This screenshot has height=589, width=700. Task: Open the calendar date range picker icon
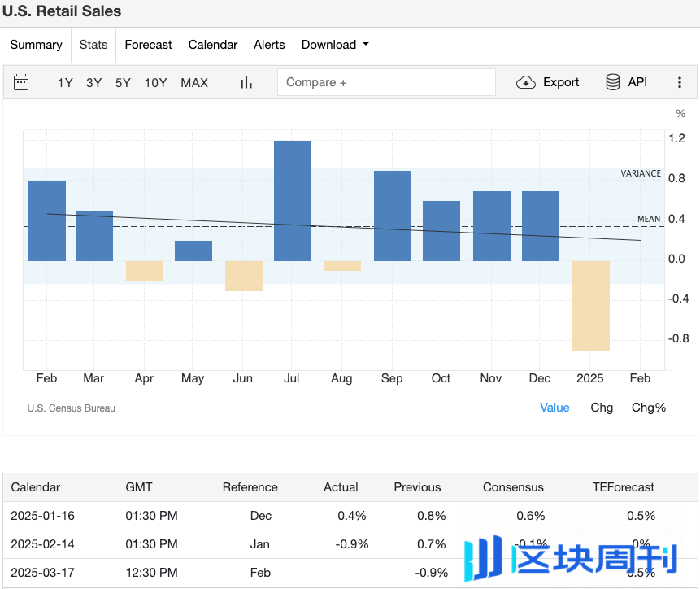[21, 83]
